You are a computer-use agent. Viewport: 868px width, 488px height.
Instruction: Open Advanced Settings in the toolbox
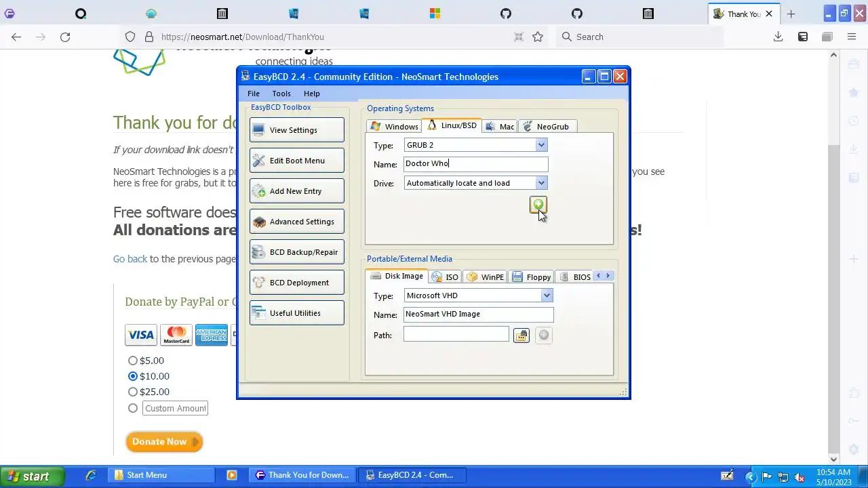click(297, 222)
